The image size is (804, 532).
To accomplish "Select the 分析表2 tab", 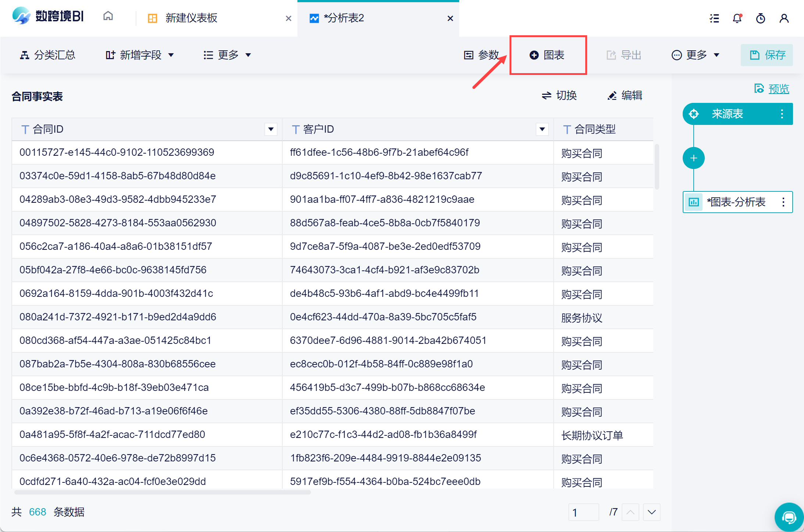I will point(344,18).
